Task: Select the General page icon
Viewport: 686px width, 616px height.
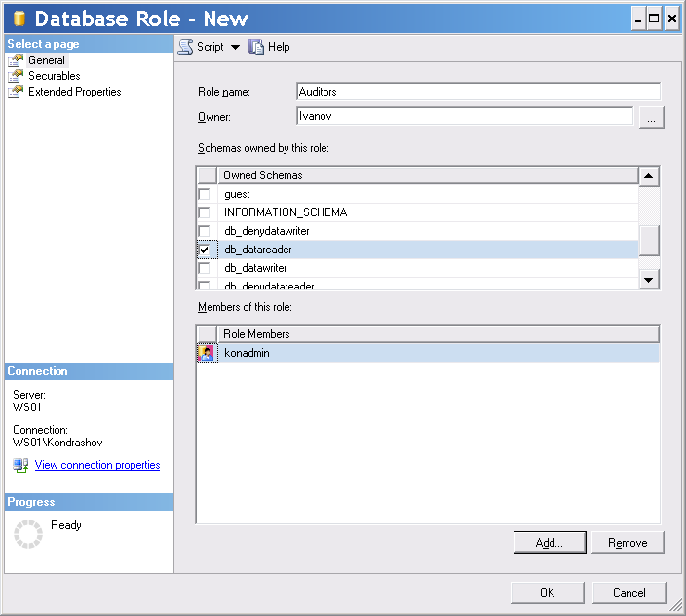Action: pos(16,60)
